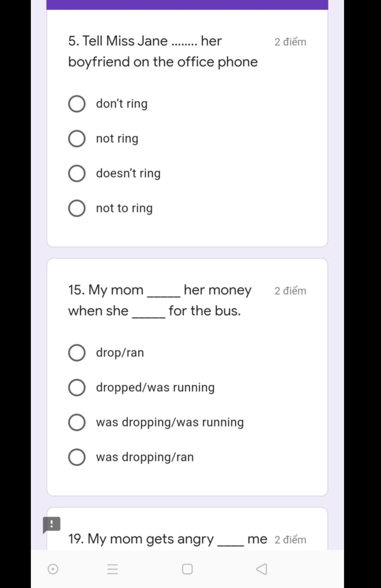Click question 5 text about Miss Jane
The image size is (381, 588).
click(163, 51)
